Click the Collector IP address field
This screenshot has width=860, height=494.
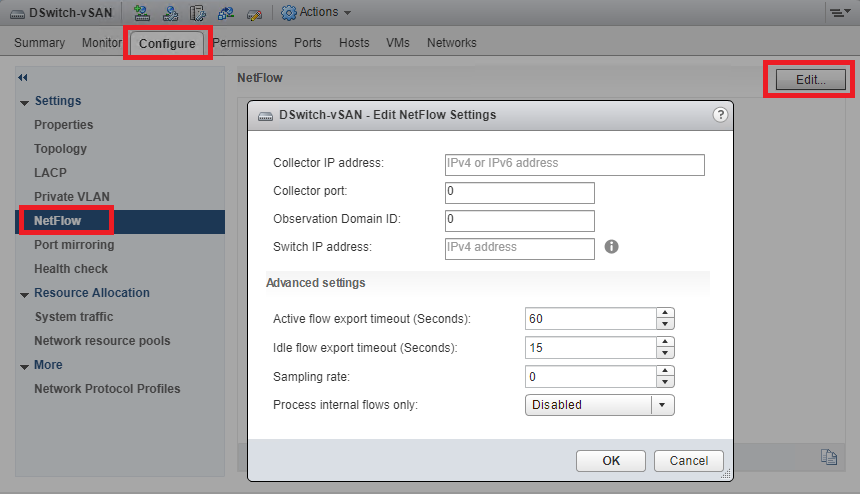tap(574, 164)
